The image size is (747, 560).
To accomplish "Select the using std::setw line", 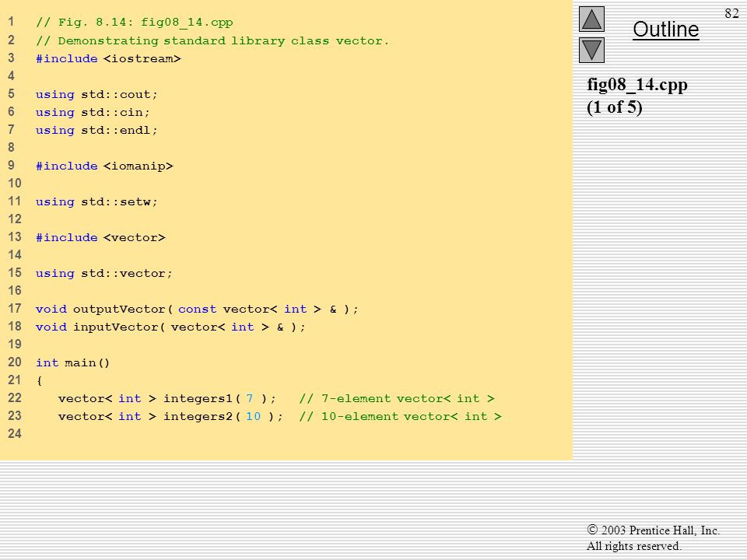I will coord(96,201).
